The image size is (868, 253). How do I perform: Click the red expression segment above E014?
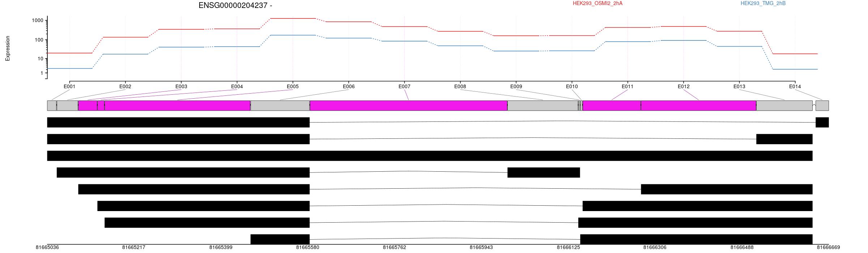(x=795, y=54)
